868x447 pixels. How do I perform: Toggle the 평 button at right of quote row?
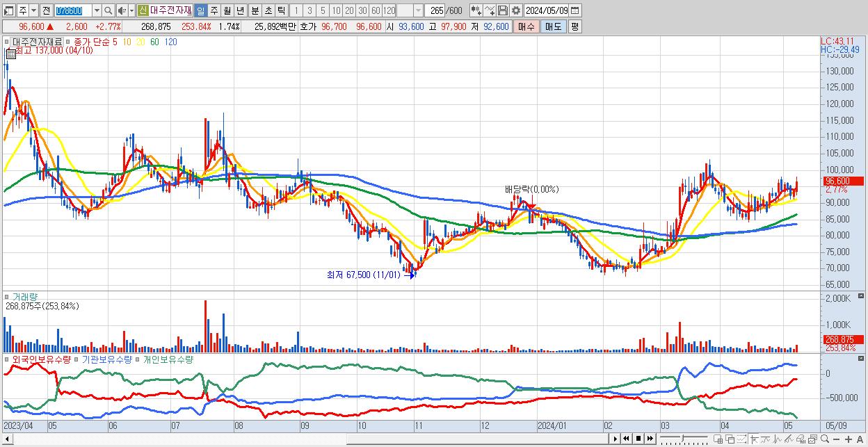[574, 26]
